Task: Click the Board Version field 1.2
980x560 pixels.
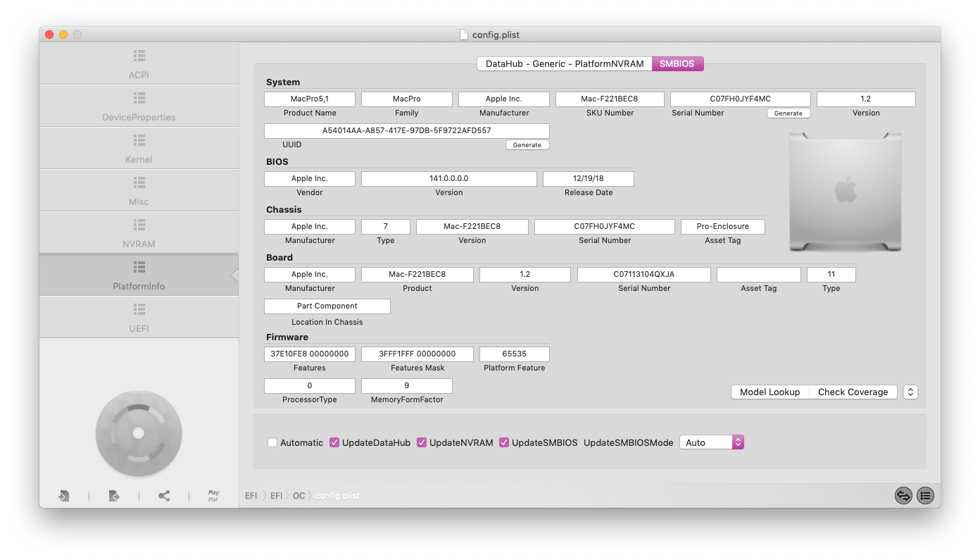Action: [x=525, y=275]
